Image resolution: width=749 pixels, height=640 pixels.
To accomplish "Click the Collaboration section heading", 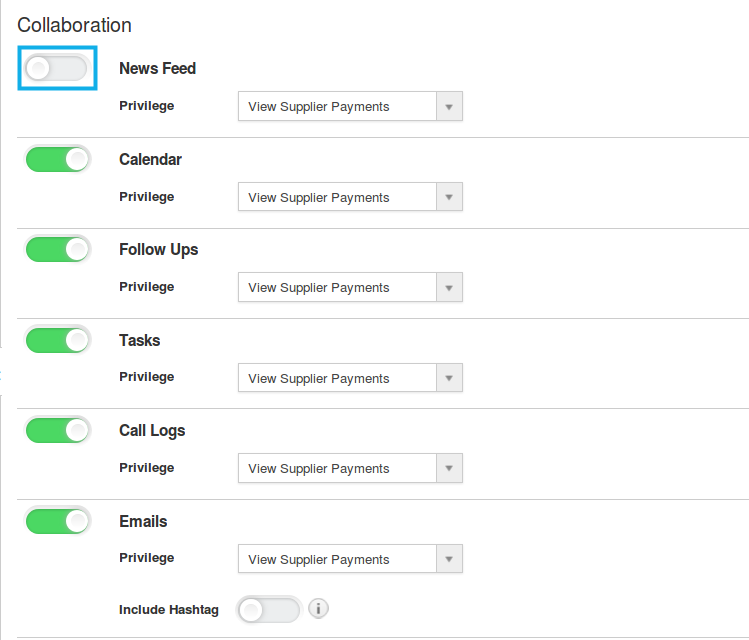I will coord(75,25).
